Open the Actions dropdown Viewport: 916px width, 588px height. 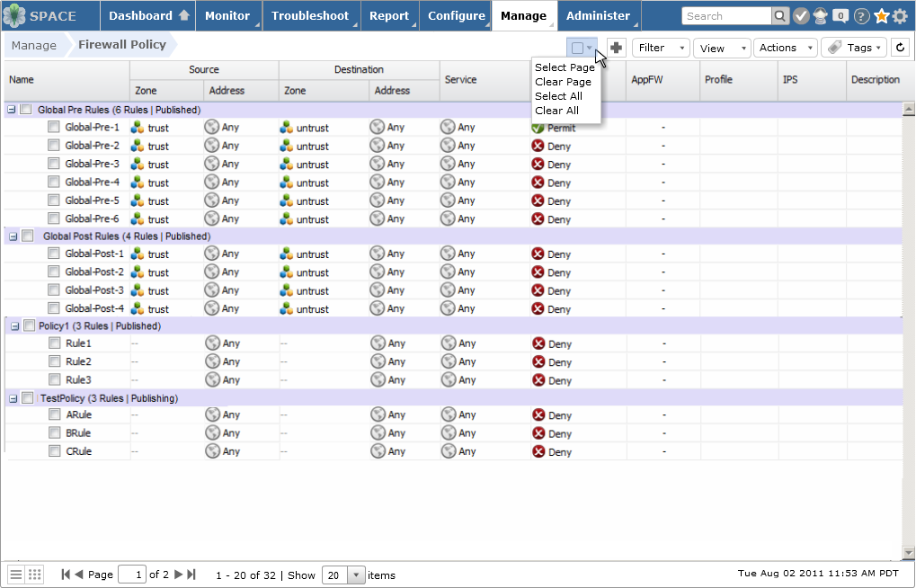tap(785, 48)
